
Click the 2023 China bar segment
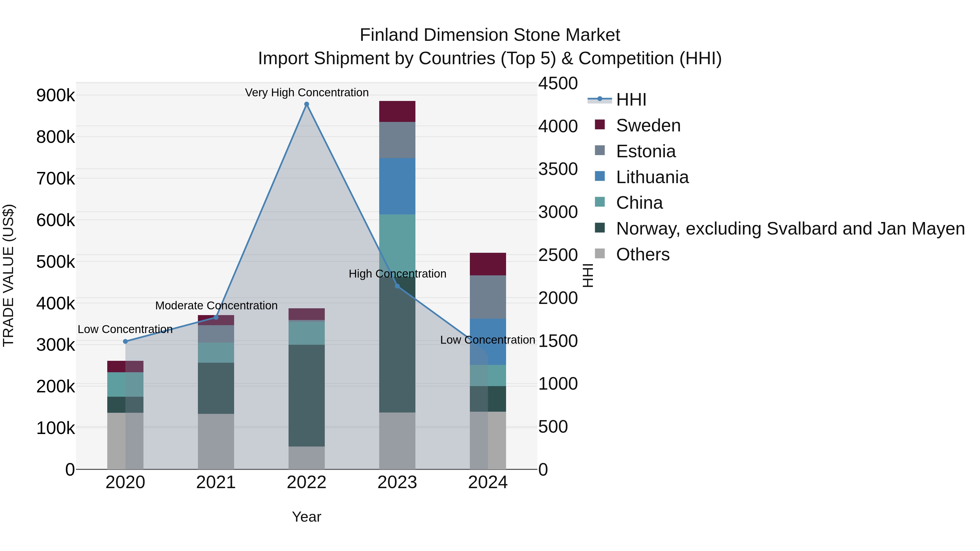[x=397, y=245]
